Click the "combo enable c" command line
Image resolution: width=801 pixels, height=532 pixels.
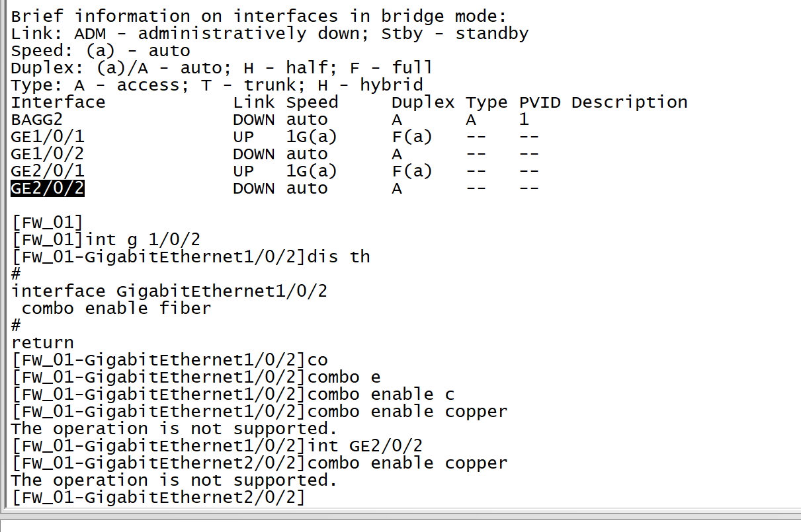[x=381, y=394]
